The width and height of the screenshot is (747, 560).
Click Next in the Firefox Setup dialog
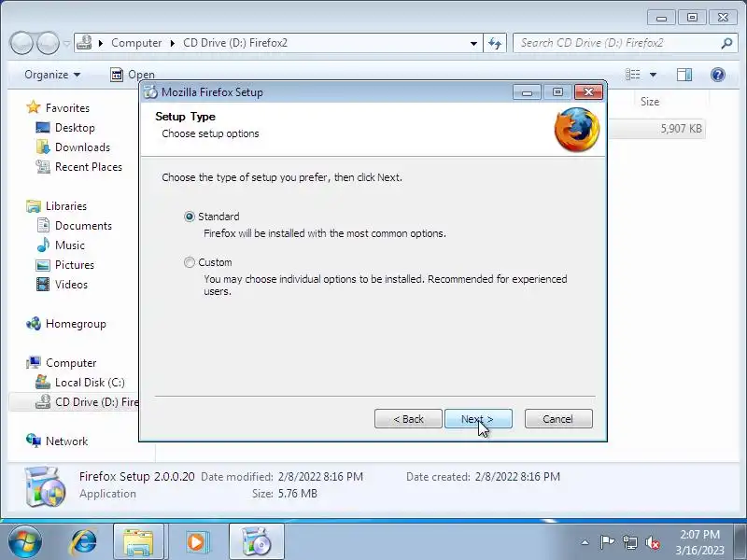pyautogui.click(x=478, y=418)
